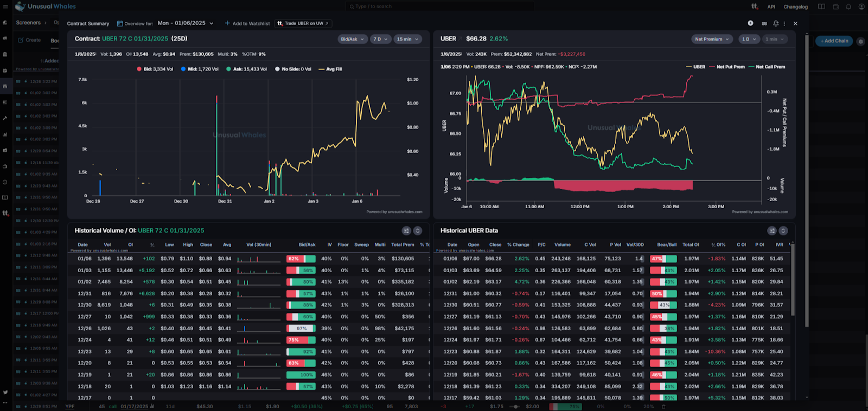868x411 pixels.
Task: Sort UBER data by % Change column
Action: [518, 245]
